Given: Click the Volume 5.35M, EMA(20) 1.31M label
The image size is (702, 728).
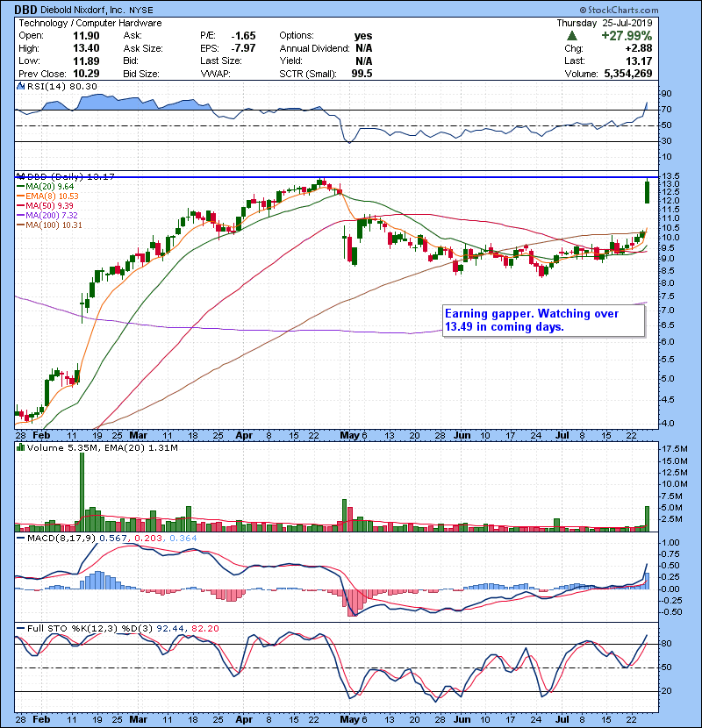Looking at the screenshot, I should tap(102, 448).
